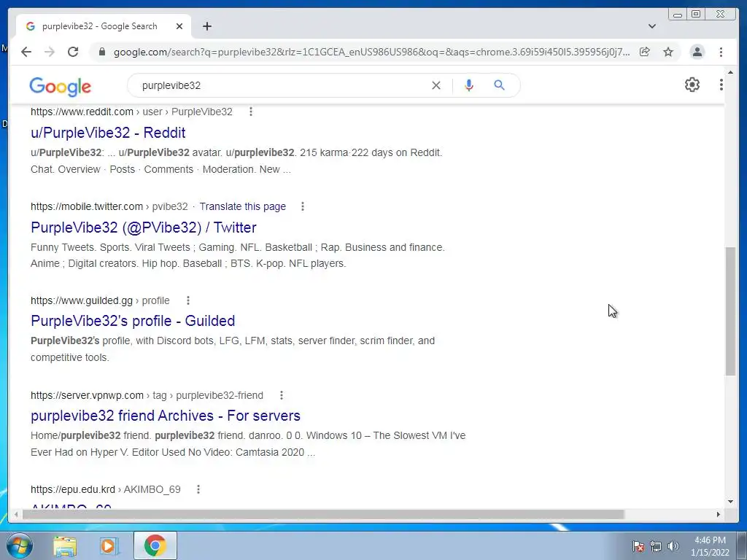The width and height of the screenshot is (747, 560).
Task: Click Translate this page link
Action: 242,206
